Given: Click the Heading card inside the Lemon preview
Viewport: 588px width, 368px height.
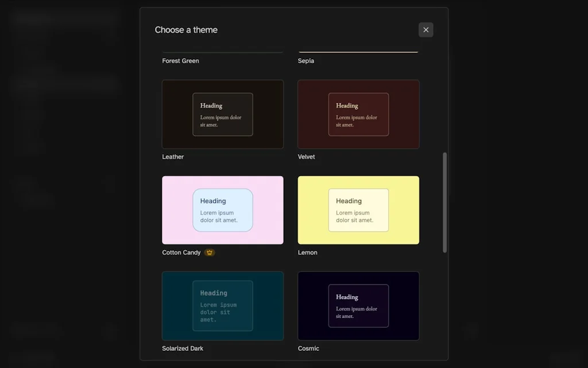Looking at the screenshot, I should point(358,210).
